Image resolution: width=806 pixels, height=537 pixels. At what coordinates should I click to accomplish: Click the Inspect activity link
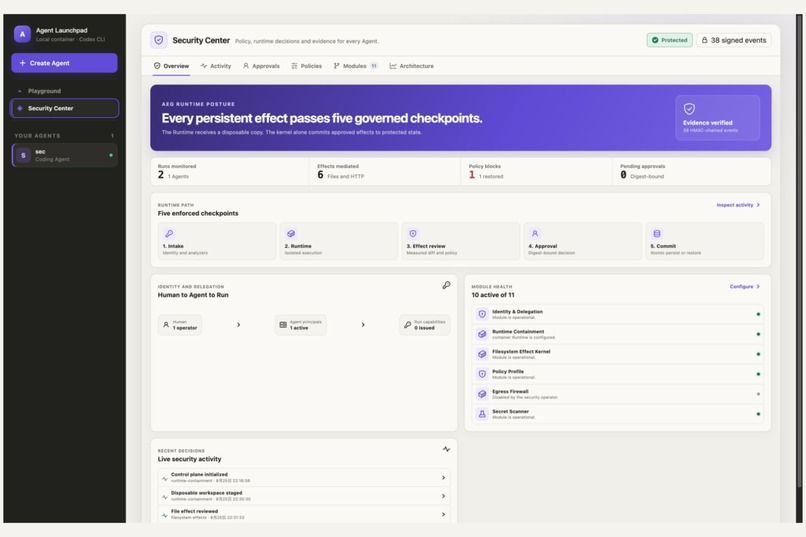[x=738, y=205]
